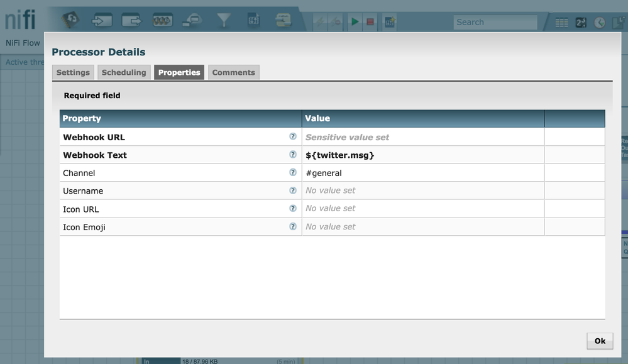
Task: Click the Icon Emoji property name
Action: coord(84,228)
